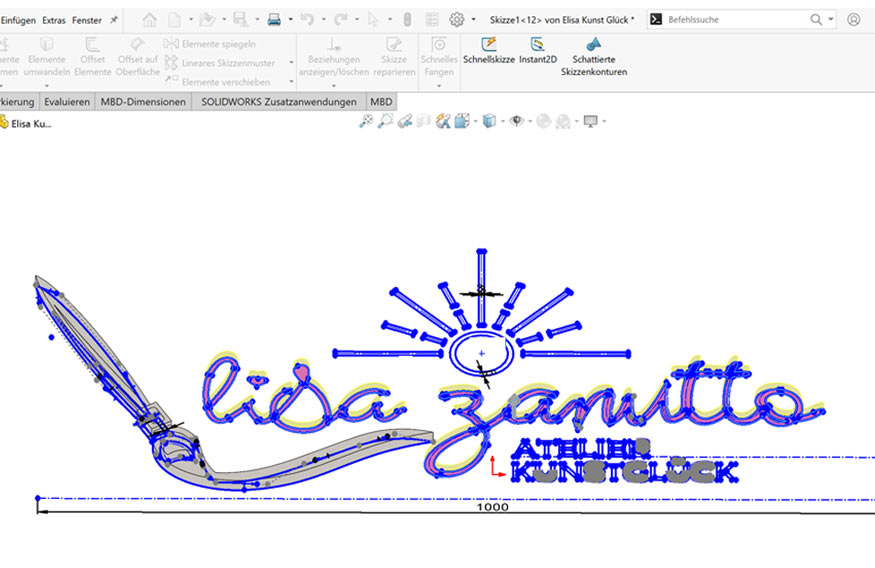Open the Extras menu

coord(53,19)
